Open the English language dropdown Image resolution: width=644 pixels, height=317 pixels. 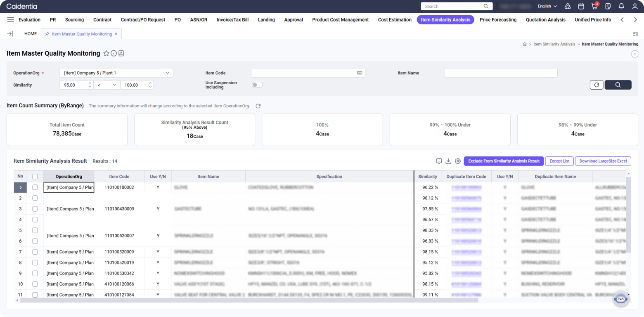tap(547, 6)
